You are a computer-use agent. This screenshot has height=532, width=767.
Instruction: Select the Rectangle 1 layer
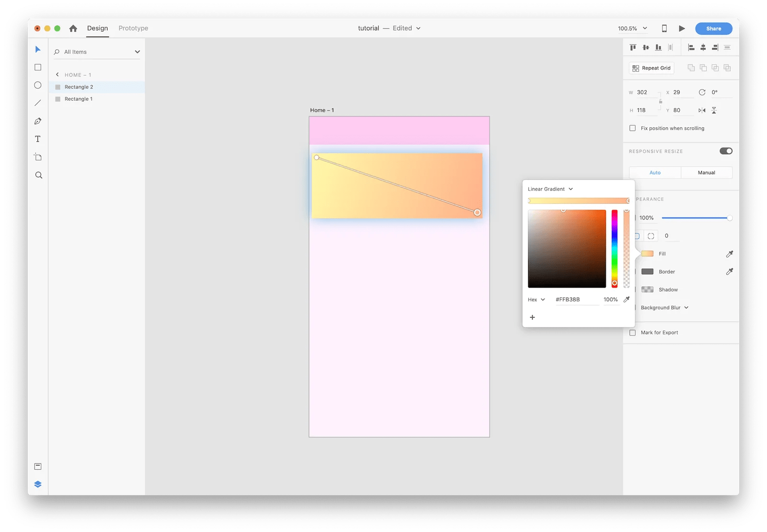[97, 99]
